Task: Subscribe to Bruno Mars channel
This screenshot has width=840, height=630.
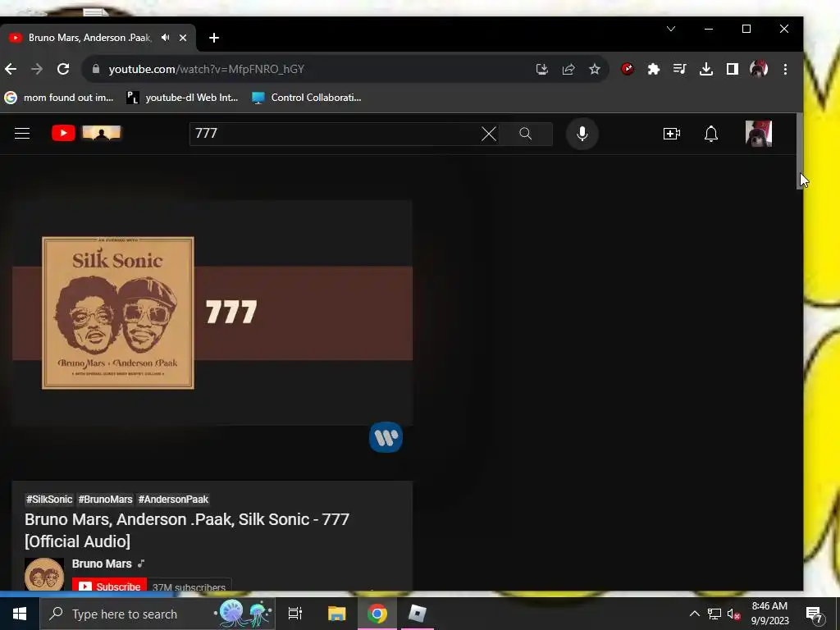Action: (x=109, y=586)
